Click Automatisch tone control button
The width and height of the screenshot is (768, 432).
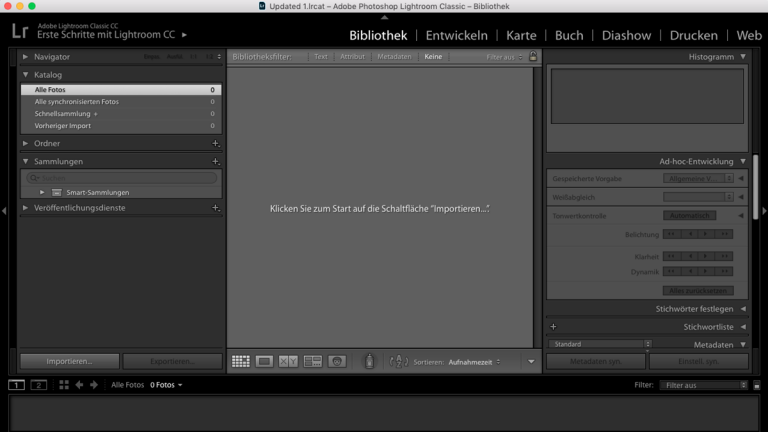coord(690,216)
